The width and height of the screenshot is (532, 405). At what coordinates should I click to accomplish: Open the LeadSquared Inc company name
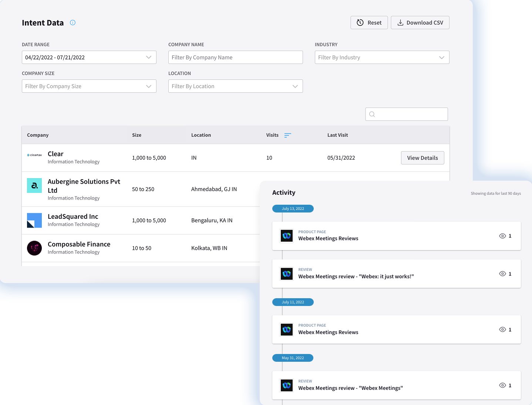click(73, 217)
